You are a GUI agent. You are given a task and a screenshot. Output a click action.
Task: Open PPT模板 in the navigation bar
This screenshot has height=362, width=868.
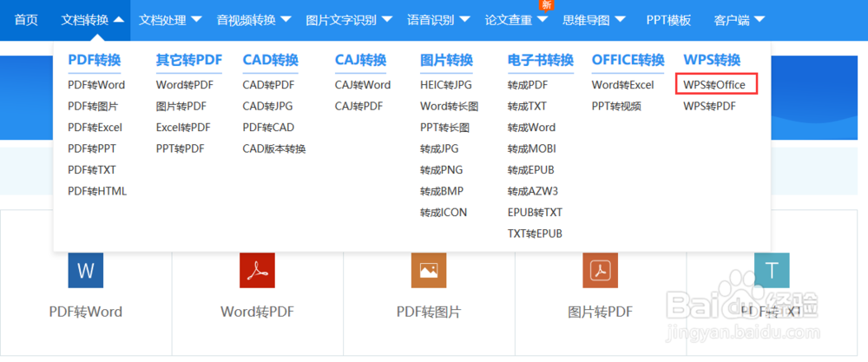668,21
